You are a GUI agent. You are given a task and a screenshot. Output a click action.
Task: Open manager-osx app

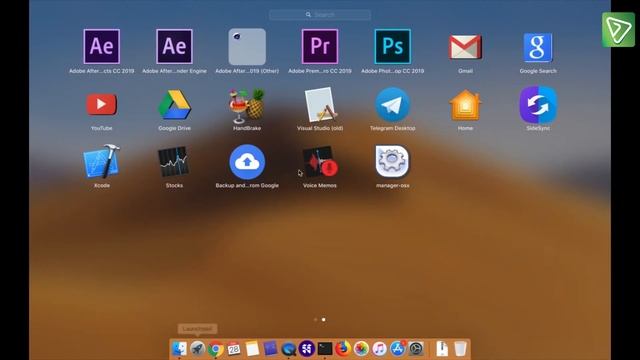pyautogui.click(x=392, y=162)
